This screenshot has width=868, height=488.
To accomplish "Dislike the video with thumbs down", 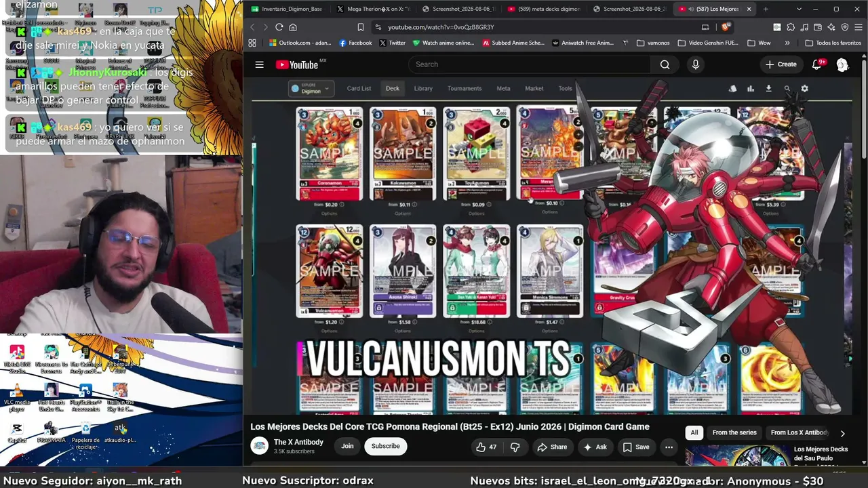I will click(x=515, y=447).
